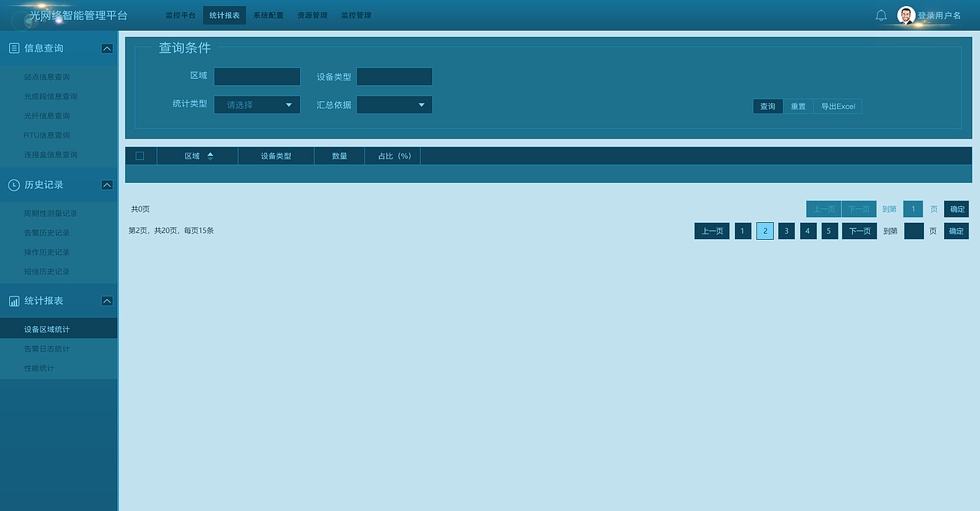Go to page 5 in pagination
This screenshot has height=511, width=980.
[x=830, y=231]
